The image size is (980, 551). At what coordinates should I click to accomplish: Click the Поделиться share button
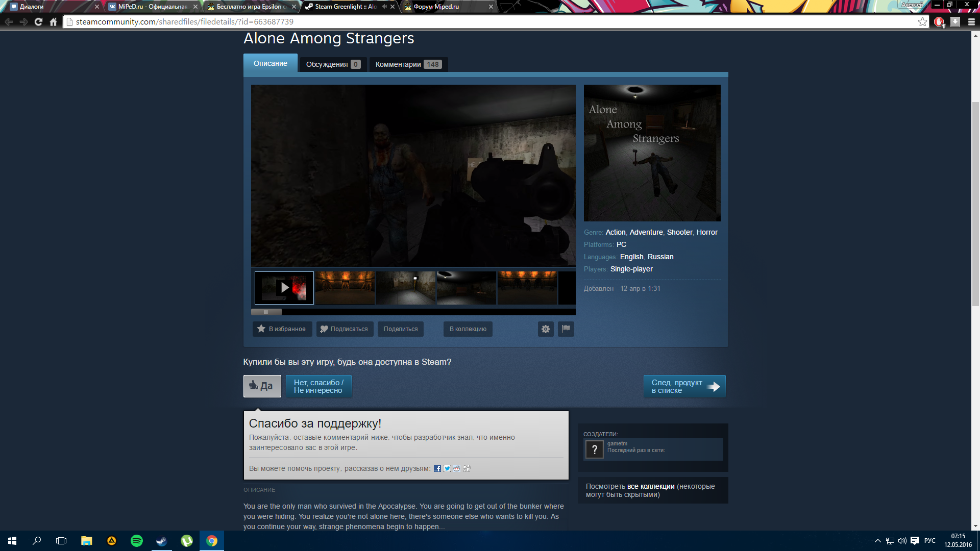click(x=401, y=329)
